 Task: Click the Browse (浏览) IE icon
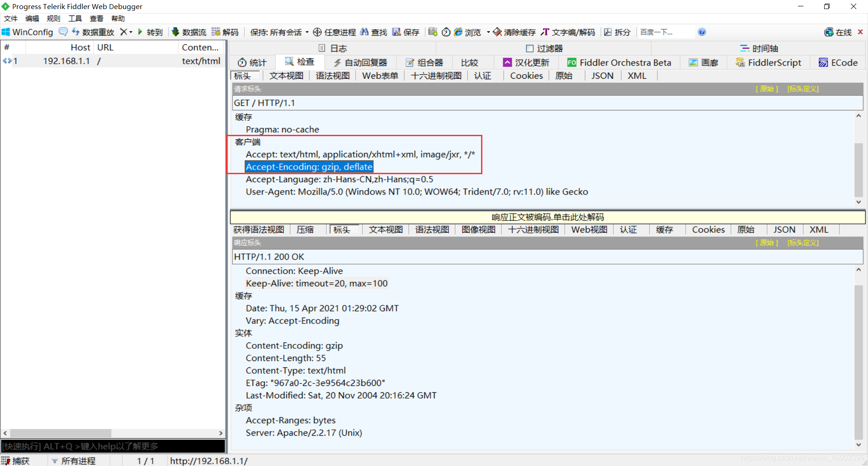458,32
